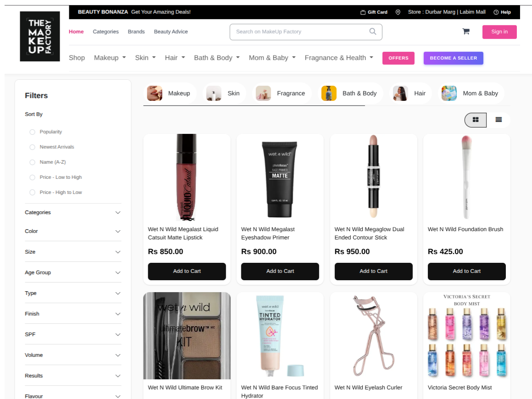Switch to list view layout
532x399 pixels.
[499, 120]
